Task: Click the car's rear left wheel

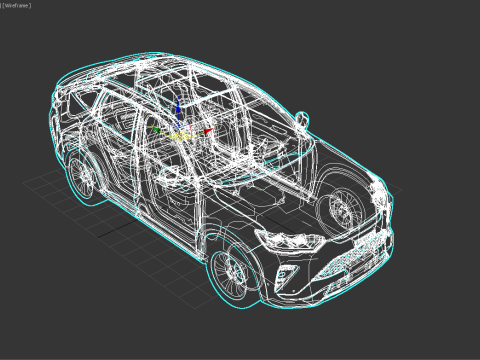Action: (81, 177)
